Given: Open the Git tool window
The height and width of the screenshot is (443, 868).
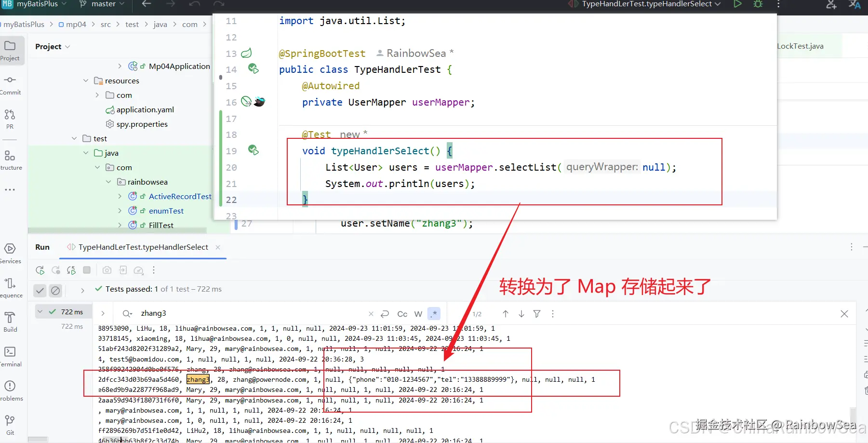Looking at the screenshot, I should point(10,425).
